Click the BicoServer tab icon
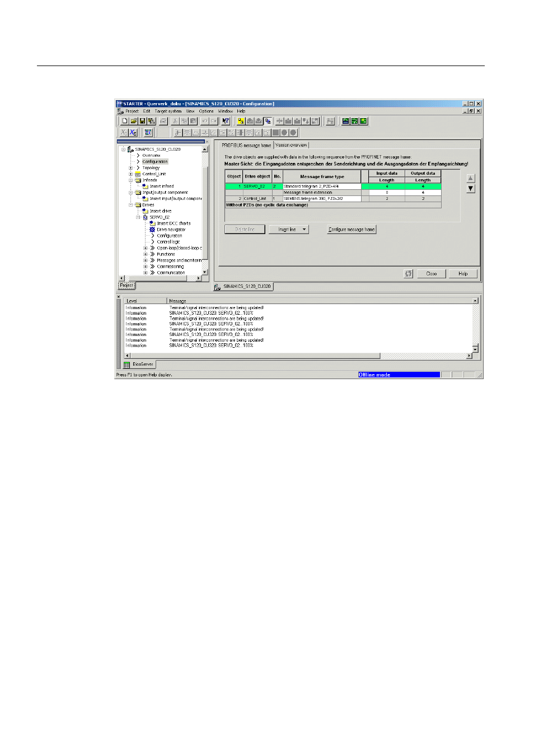The width and height of the screenshot is (534, 756). coord(127,365)
